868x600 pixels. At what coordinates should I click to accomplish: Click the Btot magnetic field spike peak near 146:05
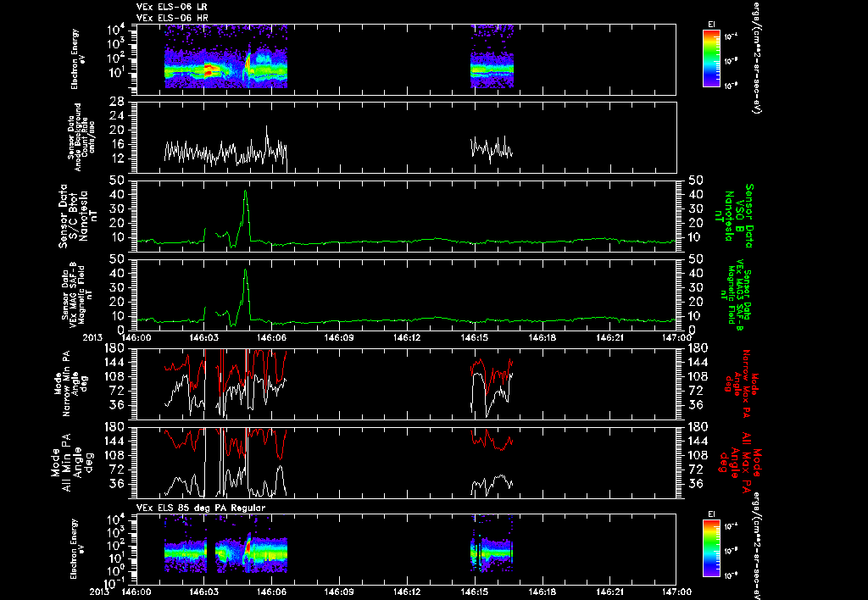pos(245,192)
